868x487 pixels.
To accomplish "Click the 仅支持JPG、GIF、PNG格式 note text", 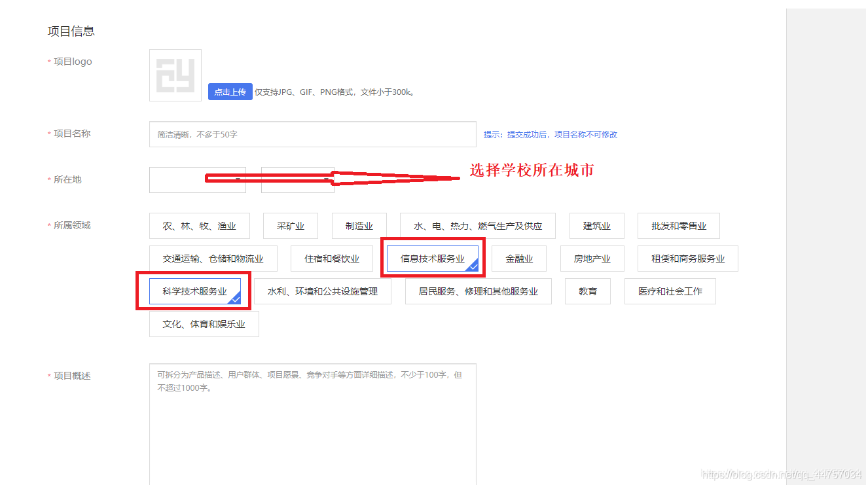I will pyautogui.click(x=335, y=92).
